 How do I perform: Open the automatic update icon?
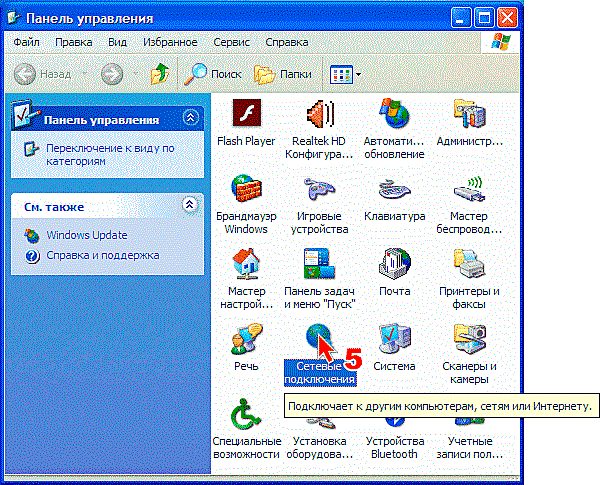pyautogui.click(x=394, y=113)
